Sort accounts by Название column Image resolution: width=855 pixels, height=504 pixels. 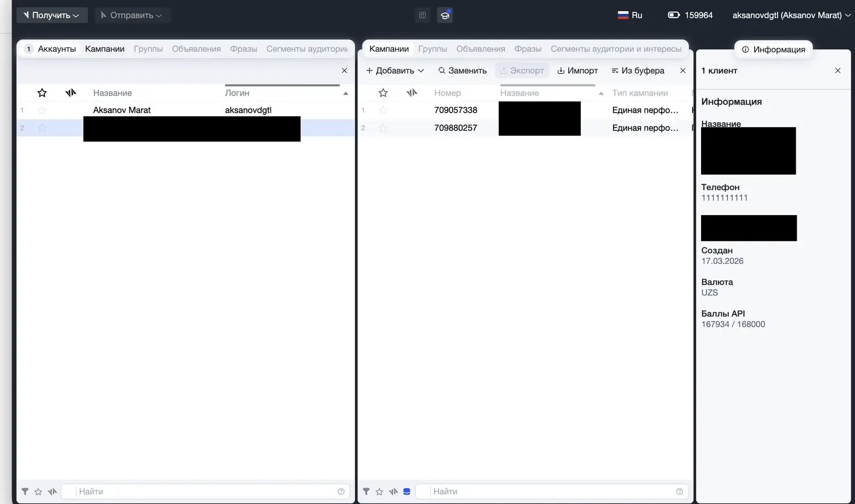(x=112, y=93)
